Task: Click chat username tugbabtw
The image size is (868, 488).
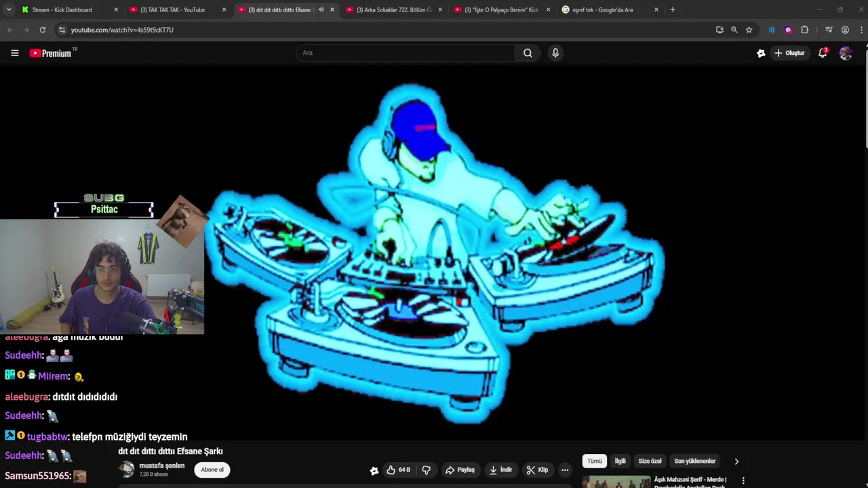Action: pyautogui.click(x=47, y=437)
